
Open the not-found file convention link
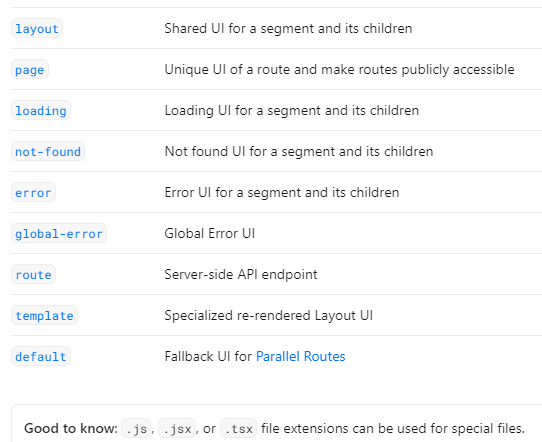(x=48, y=152)
